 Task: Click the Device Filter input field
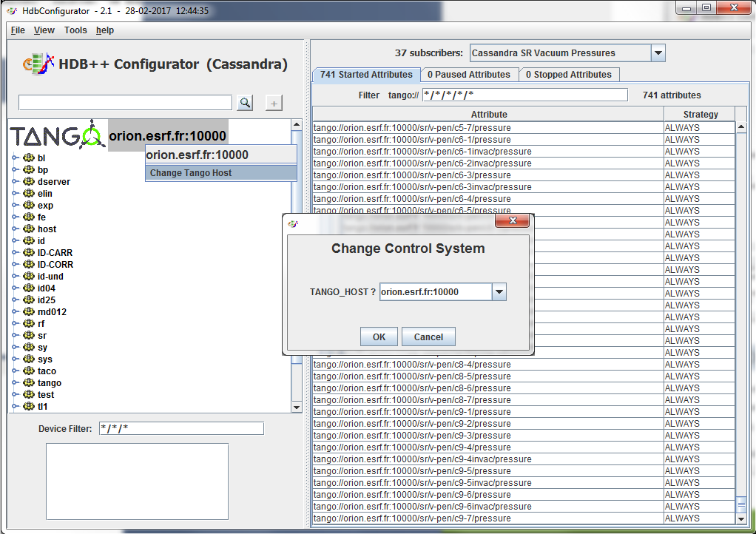pos(181,428)
